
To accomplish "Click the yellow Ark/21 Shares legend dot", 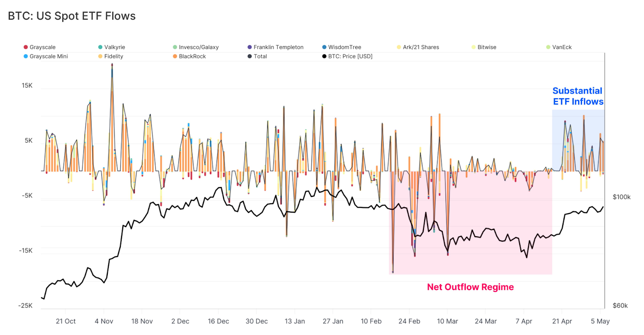I will [399, 47].
